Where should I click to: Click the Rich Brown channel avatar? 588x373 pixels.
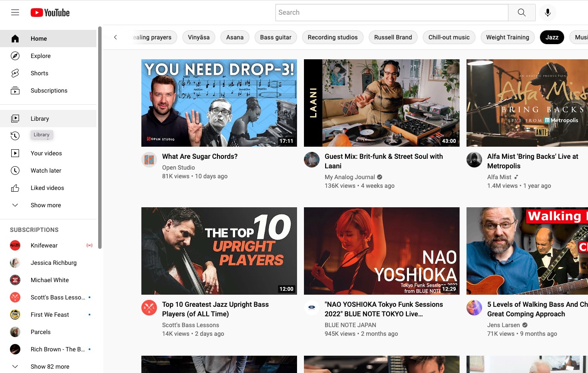15,349
